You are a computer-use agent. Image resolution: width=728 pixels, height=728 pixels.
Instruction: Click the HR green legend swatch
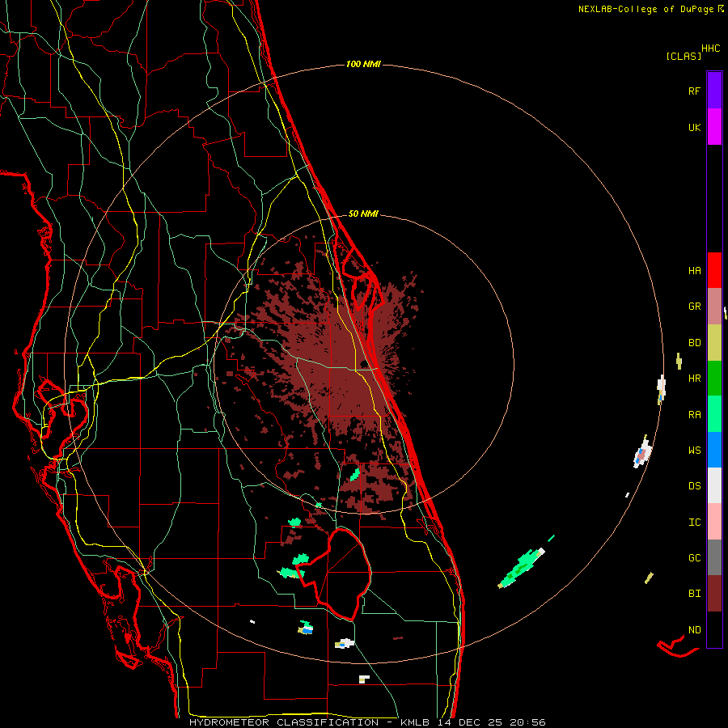pyautogui.click(x=714, y=379)
